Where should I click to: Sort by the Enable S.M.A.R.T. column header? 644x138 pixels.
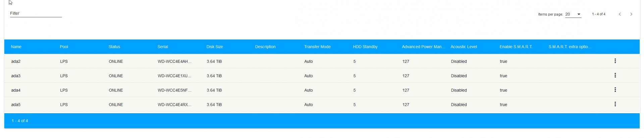tap(516, 47)
